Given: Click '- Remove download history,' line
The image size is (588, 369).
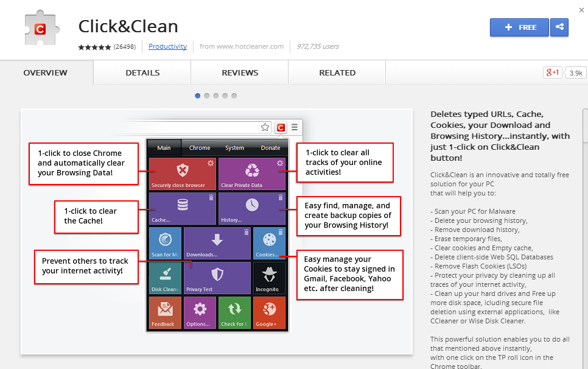Looking at the screenshot, I should (x=475, y=230).
